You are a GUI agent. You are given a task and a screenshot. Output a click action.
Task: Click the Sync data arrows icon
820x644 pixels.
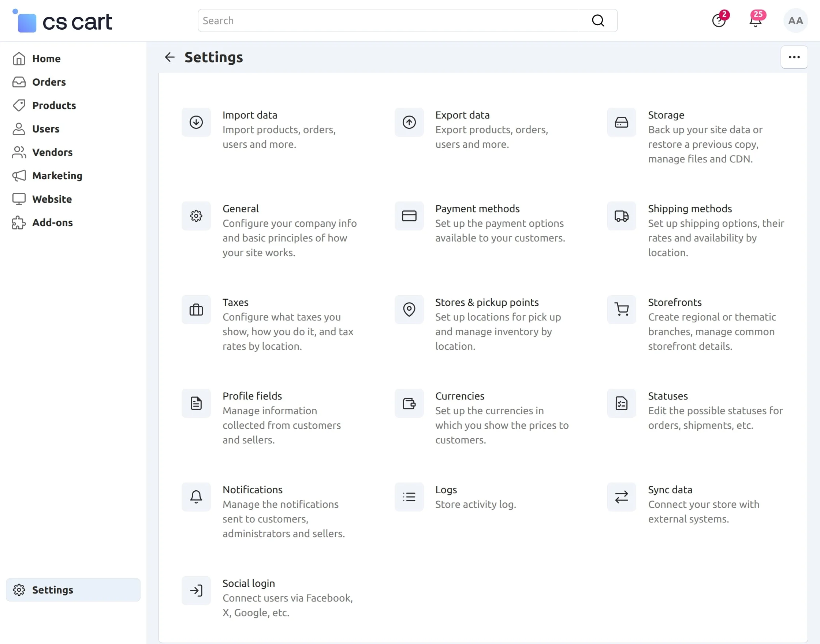tap(621, 497)
